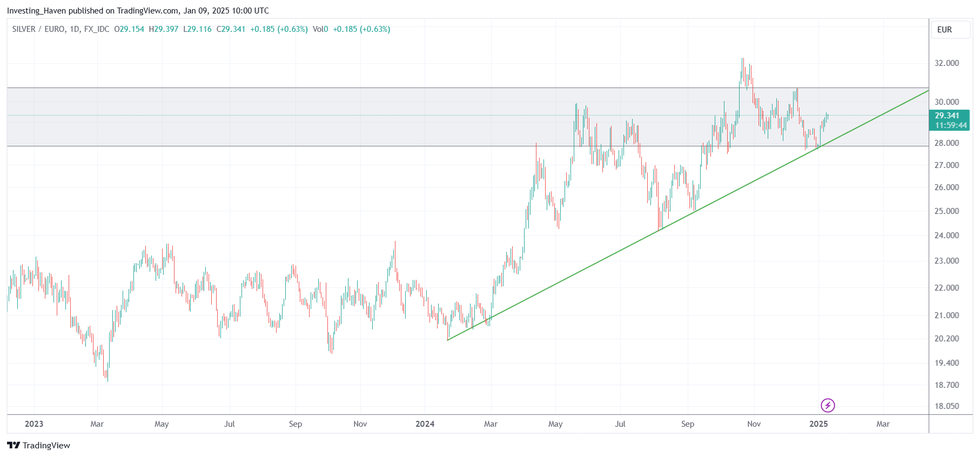The height and width of the screenshot is (457, 980).
Task: Click the Vol0 volume indicator label
Action: coord(320,29)
